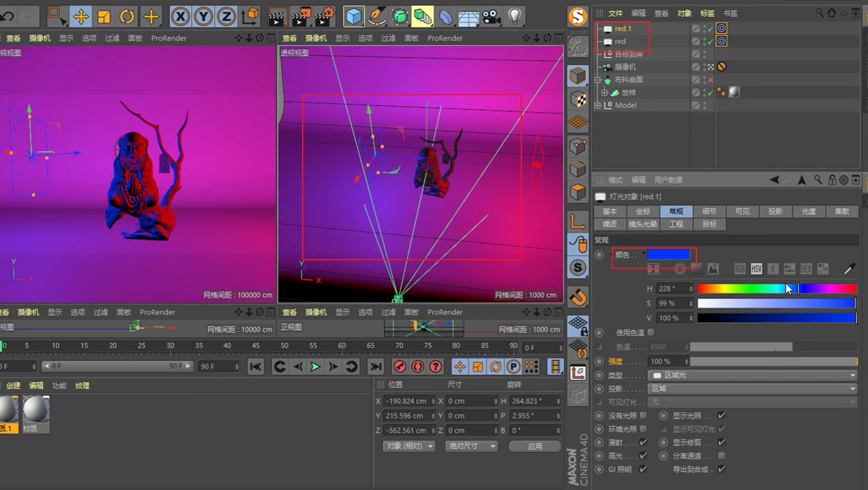Enable the 使用色温 checkbox

tap(651, 332)
